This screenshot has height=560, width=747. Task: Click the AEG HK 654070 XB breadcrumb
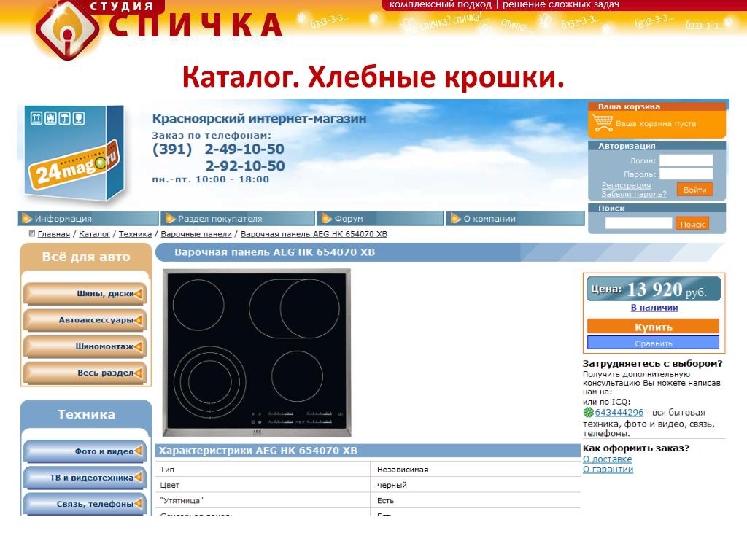click(x=314, y=234)
